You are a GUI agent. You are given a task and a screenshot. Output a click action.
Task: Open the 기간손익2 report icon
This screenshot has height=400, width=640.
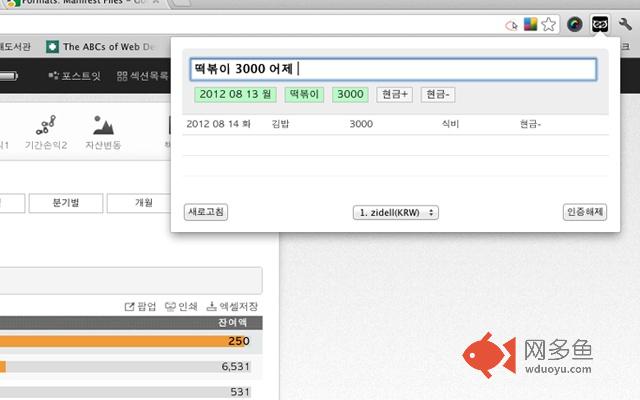[x=46, y=133]
